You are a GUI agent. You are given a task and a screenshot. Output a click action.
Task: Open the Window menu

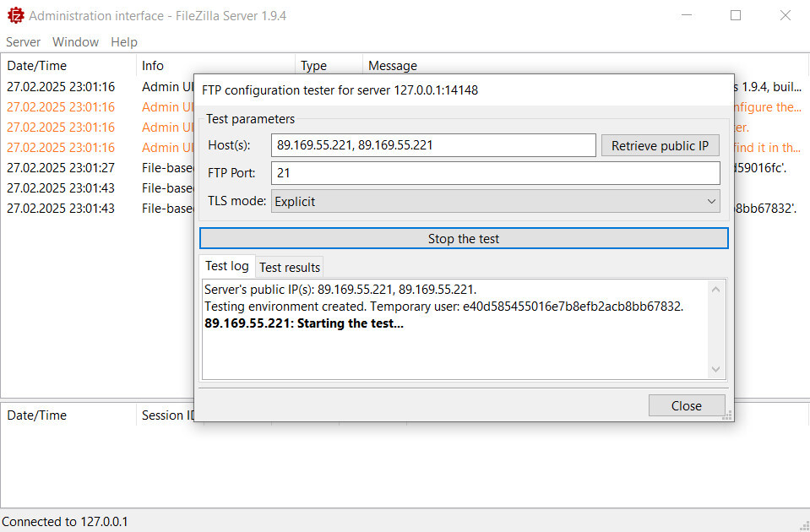75,42
